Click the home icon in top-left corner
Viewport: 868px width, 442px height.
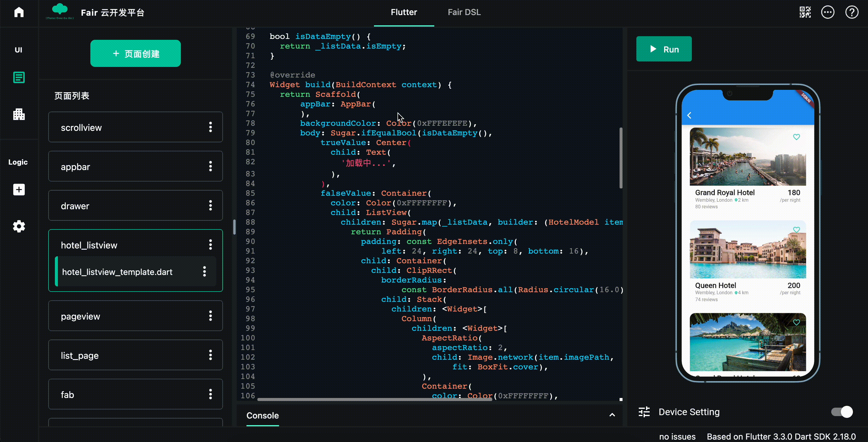tap(19, 12)
